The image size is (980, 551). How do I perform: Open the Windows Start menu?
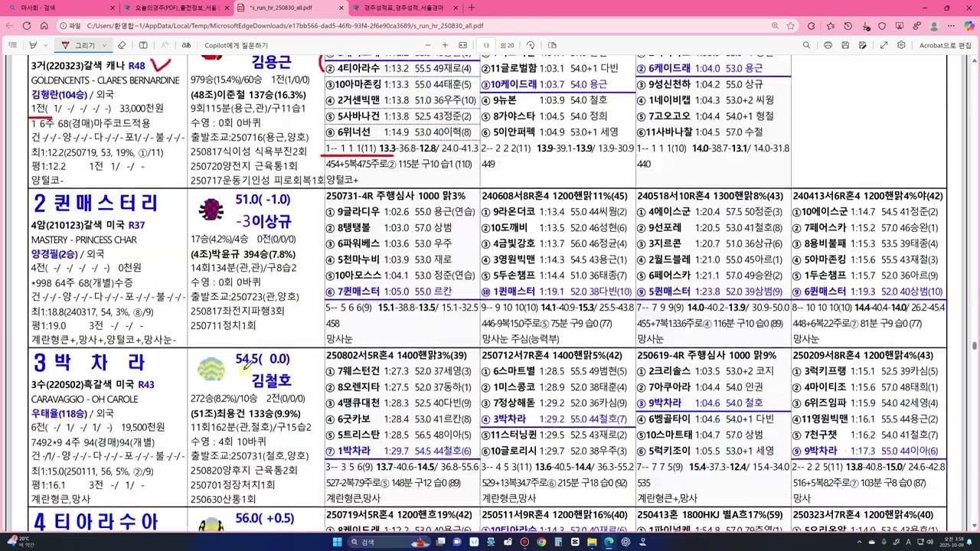pyautogui.click(x=338, y=543)
